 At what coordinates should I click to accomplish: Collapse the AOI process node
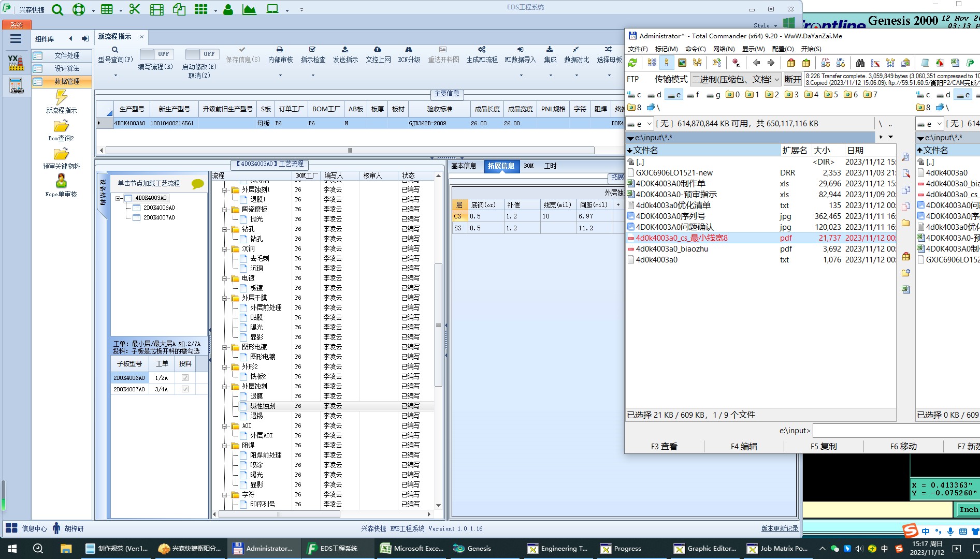(x=226, y=426)
